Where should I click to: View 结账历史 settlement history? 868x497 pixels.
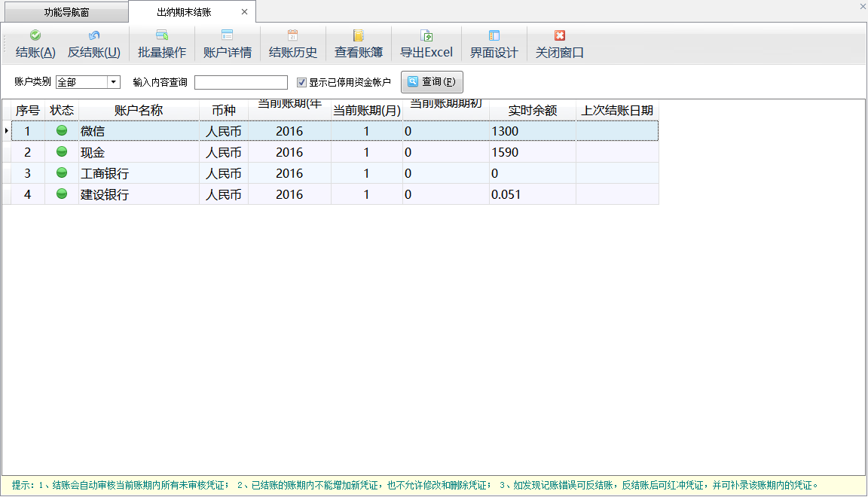point(293,35)
